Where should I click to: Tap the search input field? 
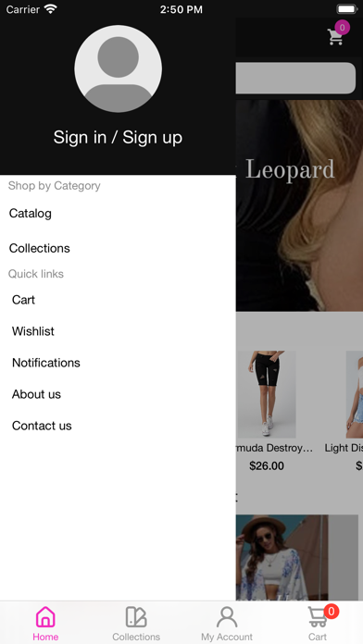295,78
